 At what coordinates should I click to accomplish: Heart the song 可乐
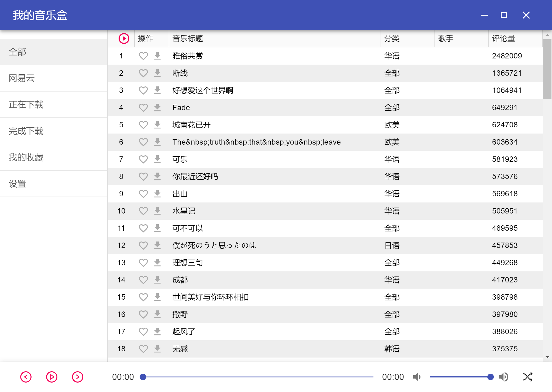point(143,159)
